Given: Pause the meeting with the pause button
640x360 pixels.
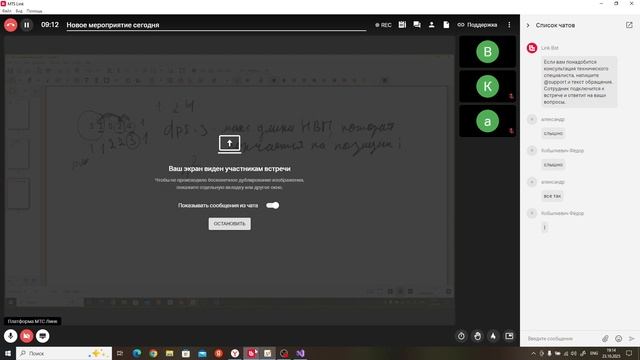Looking at the screenshot, I should 27,25.
